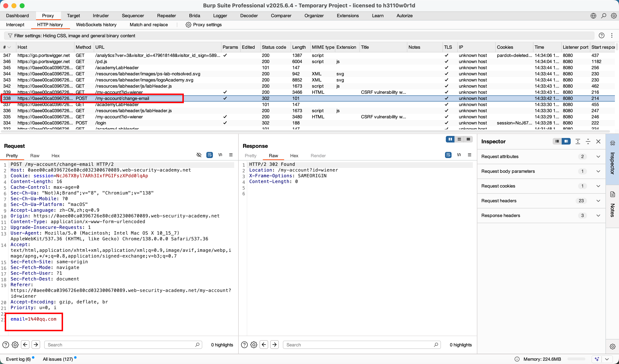Expand Response headers section
Image resolution: width=619 pixels, height=364 pixels.
click(598, 215)
